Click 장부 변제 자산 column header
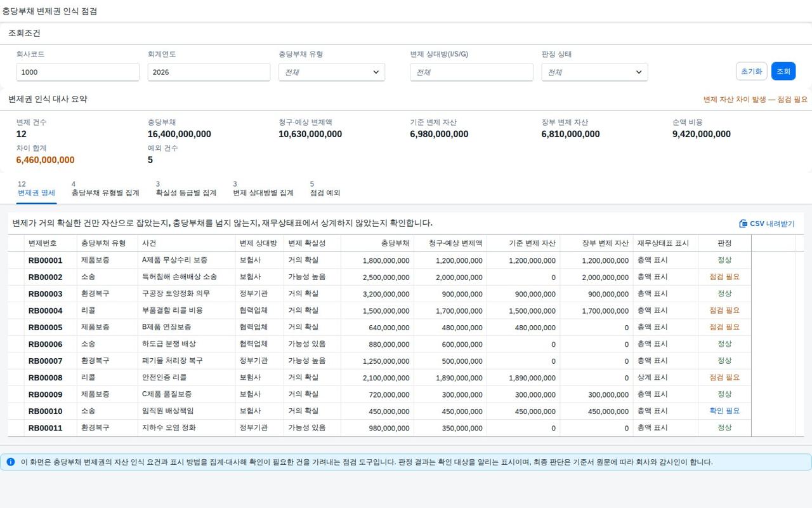 pos(596,243)
